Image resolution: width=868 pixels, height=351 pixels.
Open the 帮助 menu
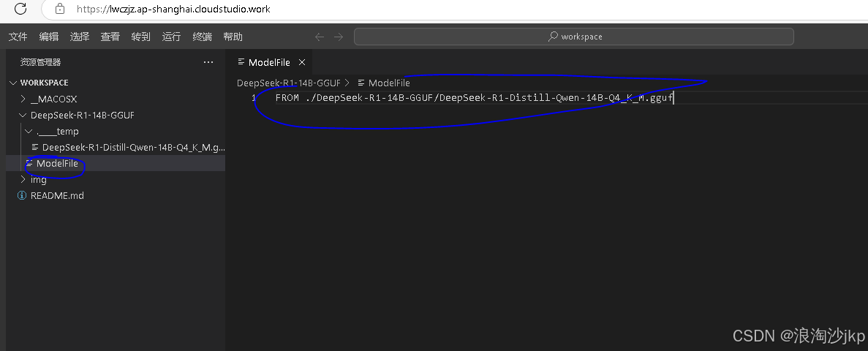(x=233, y=37)
